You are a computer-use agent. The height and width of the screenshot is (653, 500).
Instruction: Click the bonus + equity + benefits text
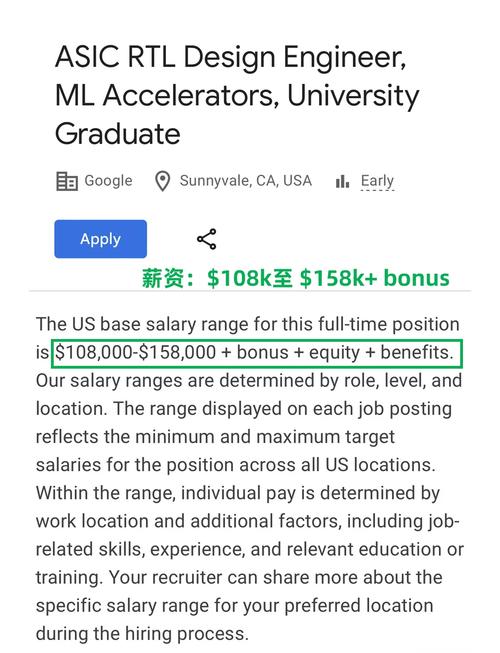345,353
